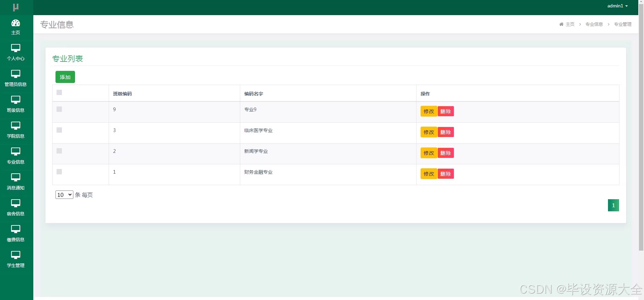644x300 pixels.
Task: Open 学生管理 monitor icon in sidebar
Action: (16, 255)
